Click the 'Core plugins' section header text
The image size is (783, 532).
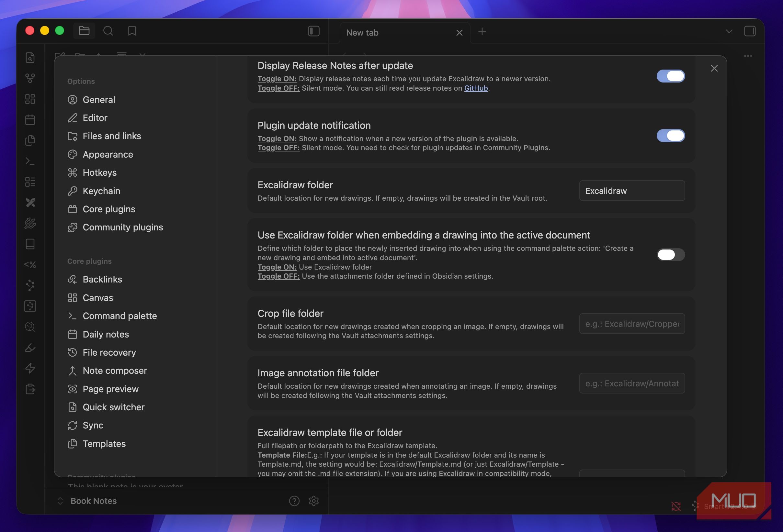tap(89, 261)
